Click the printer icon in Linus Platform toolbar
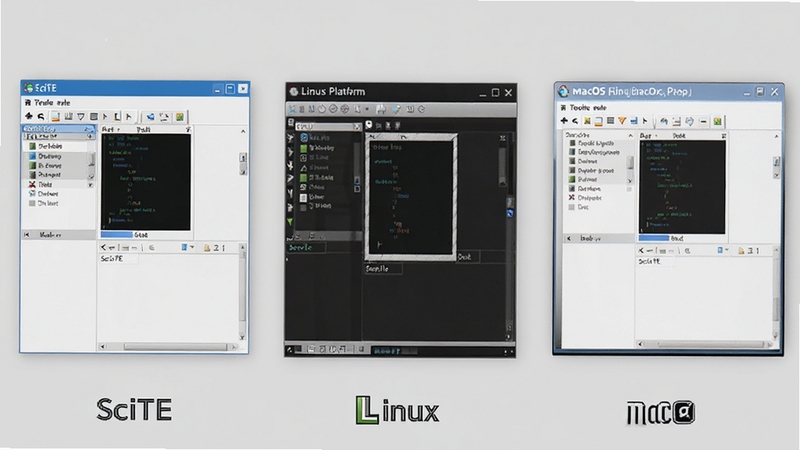This screenshot has width=800, height=450. [x=381, y=109]
